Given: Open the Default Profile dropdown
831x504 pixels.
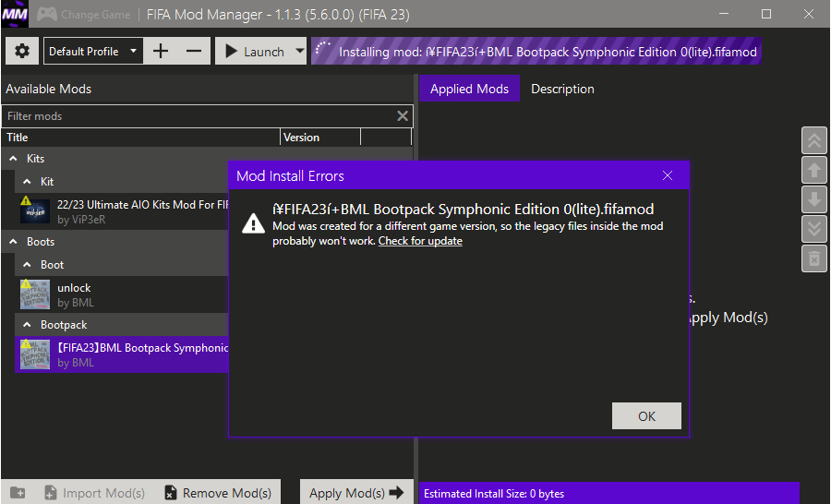Looking at the screenshot, I should [x=93, y=52].
